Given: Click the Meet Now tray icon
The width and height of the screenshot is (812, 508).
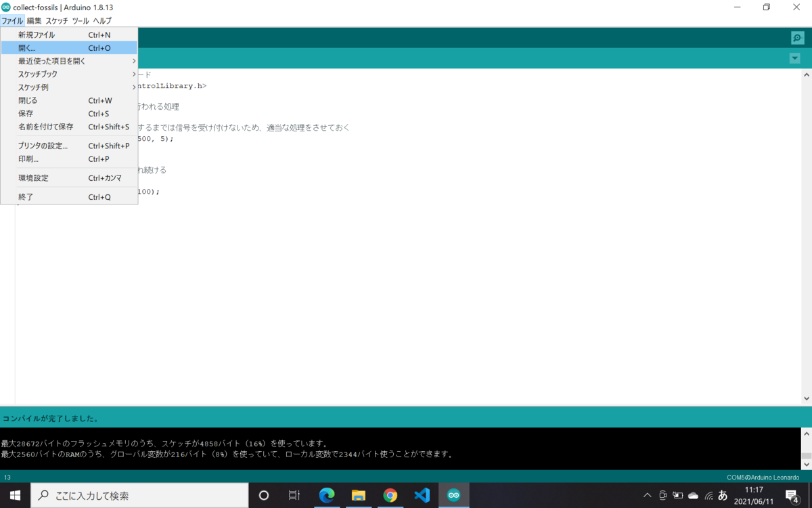Looking at the screenshot, I should tap(663, 496).
